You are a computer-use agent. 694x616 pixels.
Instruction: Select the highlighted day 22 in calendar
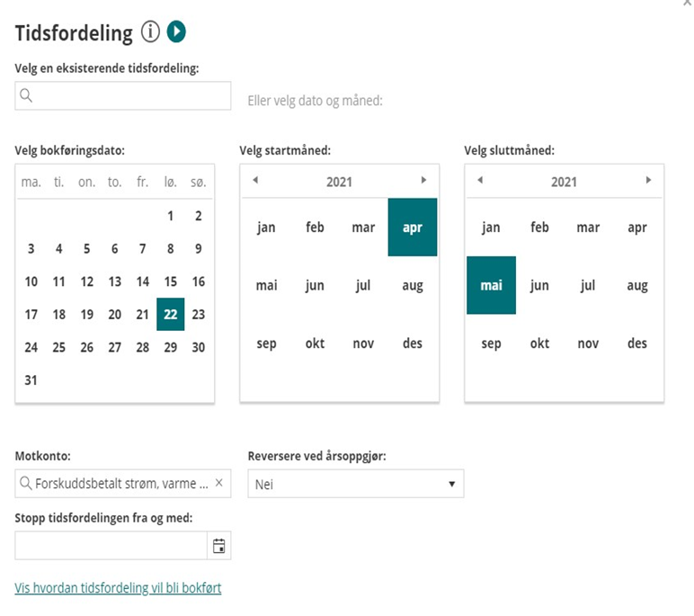pos(171,315)
